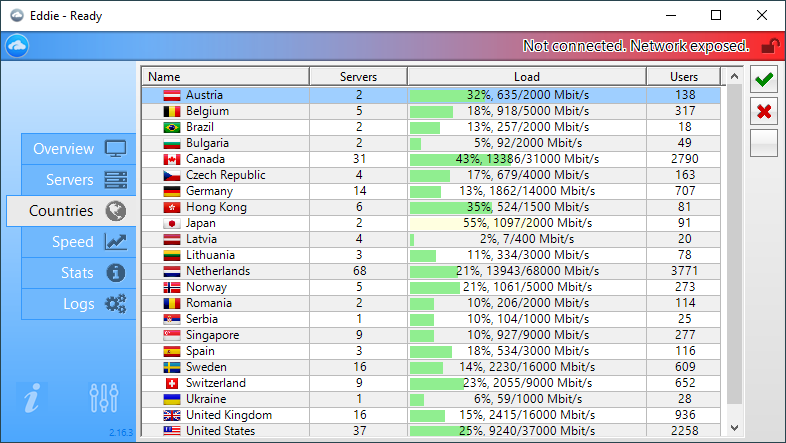Switch to the Speed tab
This screenshot has height=443, width=786.
(x=79, y=242)
